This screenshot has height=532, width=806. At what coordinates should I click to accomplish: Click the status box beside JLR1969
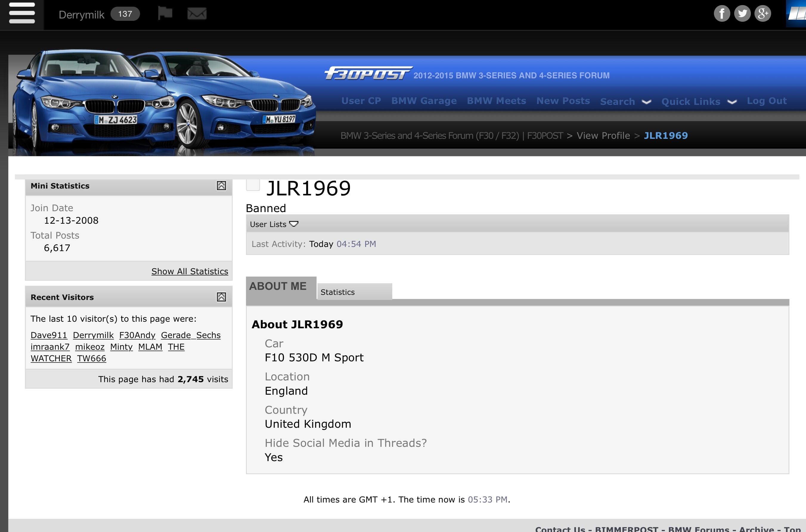253,185
